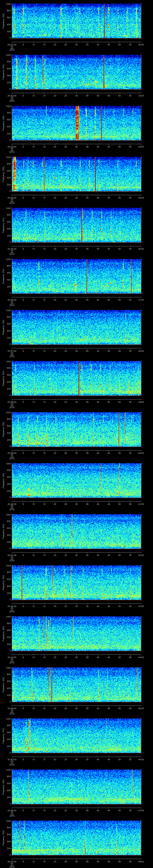Screen dimensions: 153x868
Task: Select the spectrogram starting at 20:41:00
Action: (77, 531)
